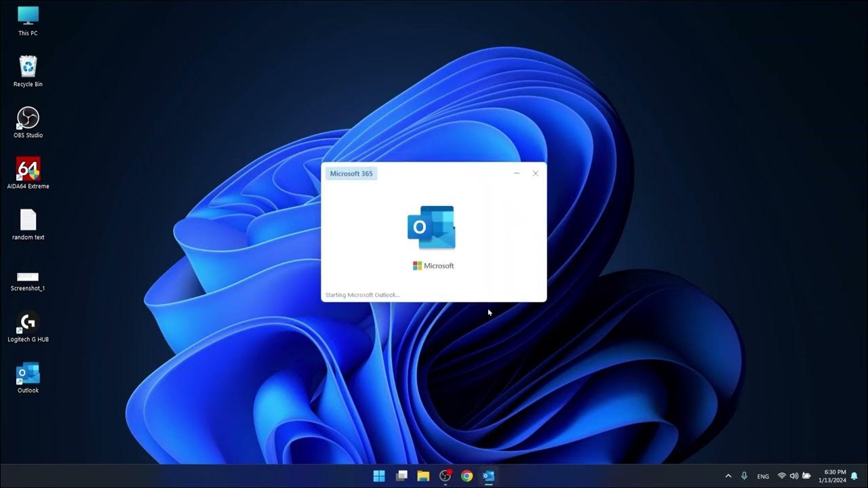The height and width of the screenshot is (488, 868).
Task: Click the Starting Microsoft Outlook status text
Action: [363, 295]
